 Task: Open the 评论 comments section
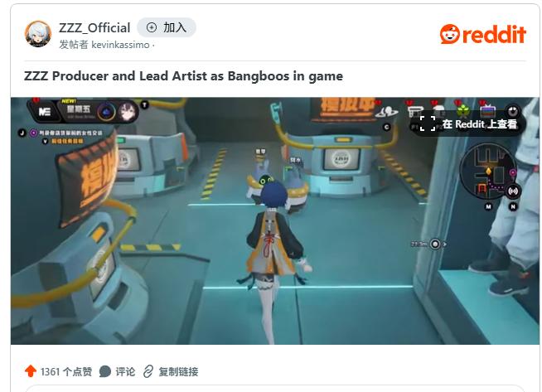[x=125, y=372]
